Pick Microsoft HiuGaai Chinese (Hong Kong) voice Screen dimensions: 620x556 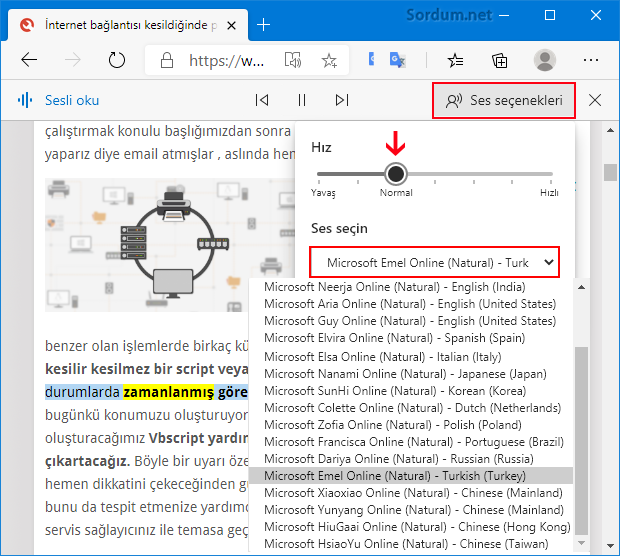pyautogui.click(x=410, y=527)
